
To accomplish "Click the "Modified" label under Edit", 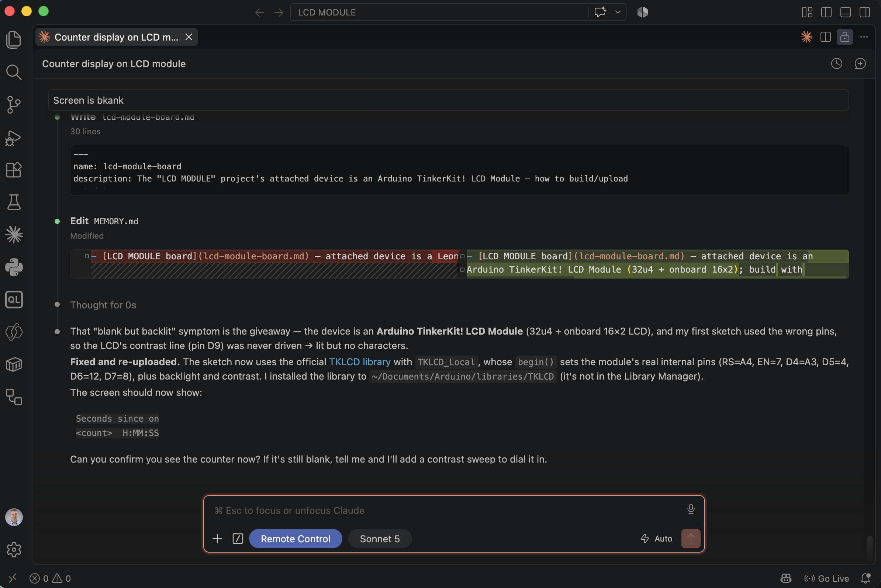I will (x=87, y=235).
